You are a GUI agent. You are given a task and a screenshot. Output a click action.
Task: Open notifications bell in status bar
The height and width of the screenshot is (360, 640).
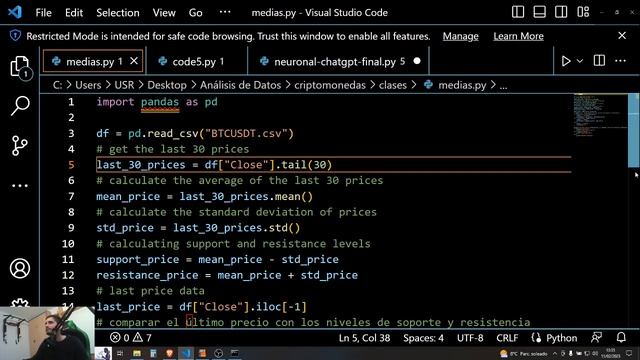[621, 338]
